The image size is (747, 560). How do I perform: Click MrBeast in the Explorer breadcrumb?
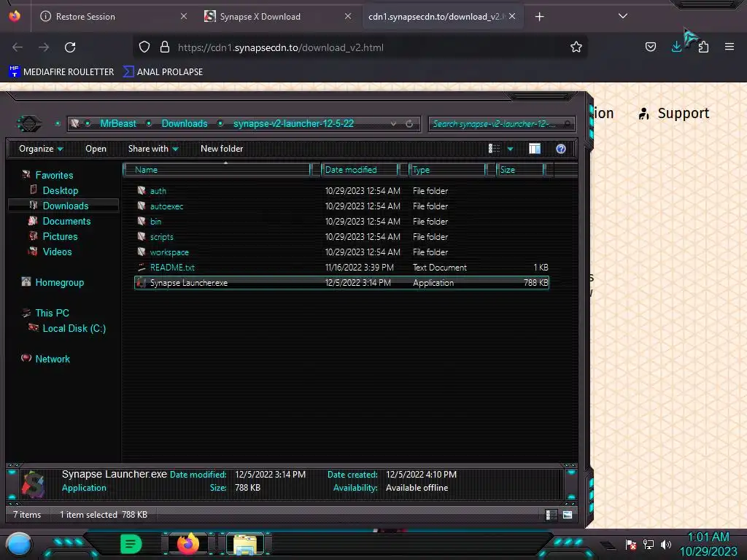(118, 124)
